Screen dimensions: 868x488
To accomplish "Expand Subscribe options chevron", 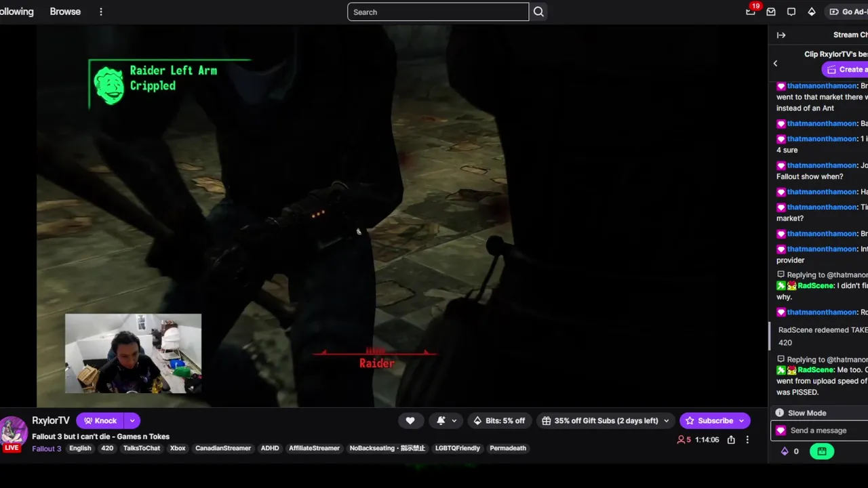I will (741, 420).
